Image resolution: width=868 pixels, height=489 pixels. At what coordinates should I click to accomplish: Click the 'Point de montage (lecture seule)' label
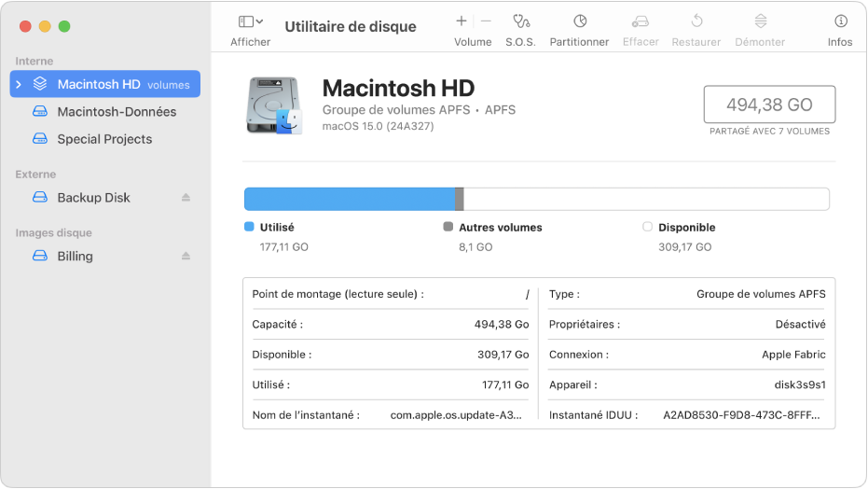coord(338,294)
